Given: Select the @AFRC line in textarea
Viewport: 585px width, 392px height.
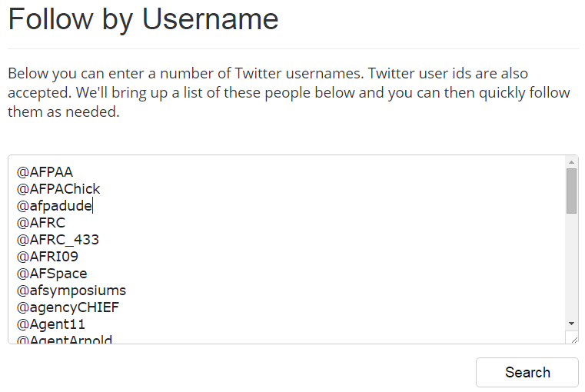Looking at the screenshot, I should tap(41, 223).
